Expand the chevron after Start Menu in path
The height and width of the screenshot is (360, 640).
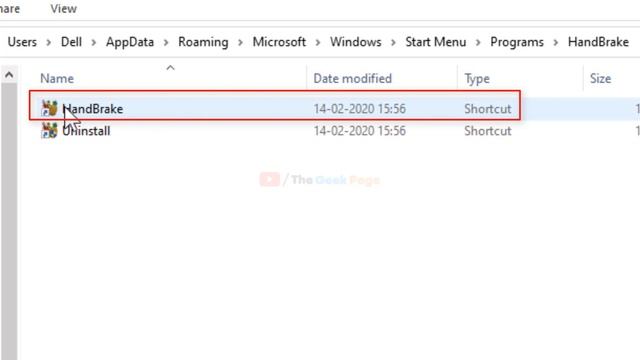(478, 42)
